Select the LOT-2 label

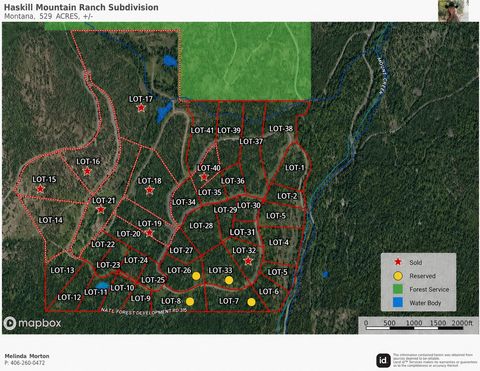point(287,196)
